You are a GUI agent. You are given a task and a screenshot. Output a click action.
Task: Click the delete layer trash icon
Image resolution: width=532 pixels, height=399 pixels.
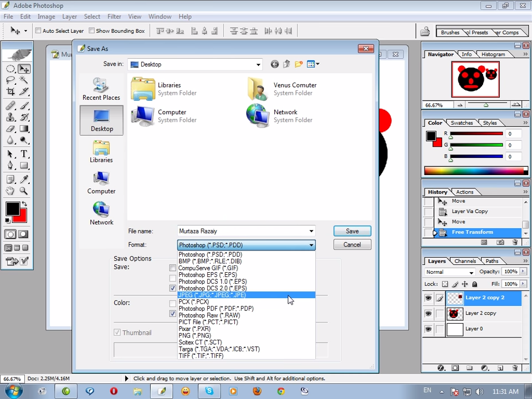click(x=515, y=368)
